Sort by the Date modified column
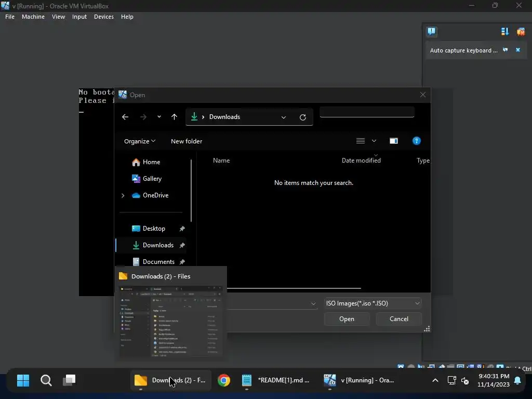The width and height of the screenshot is (532, 399). click(361, 161)
